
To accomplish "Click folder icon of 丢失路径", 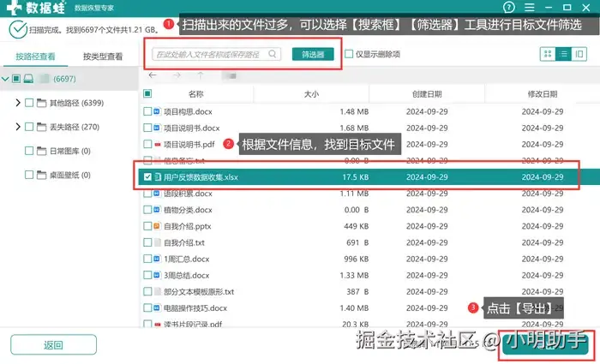I will 41,127.
